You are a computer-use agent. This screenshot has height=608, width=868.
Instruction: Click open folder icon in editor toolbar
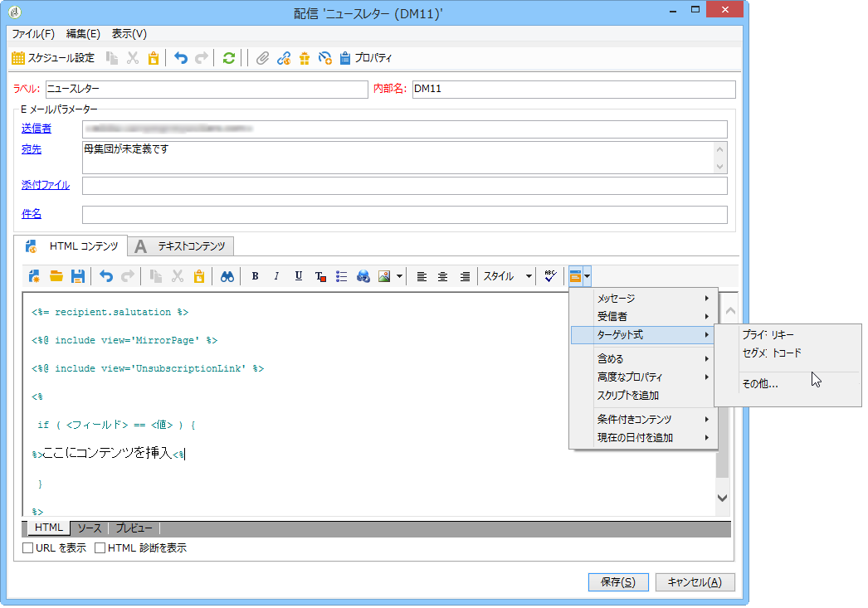click(56, 276)
